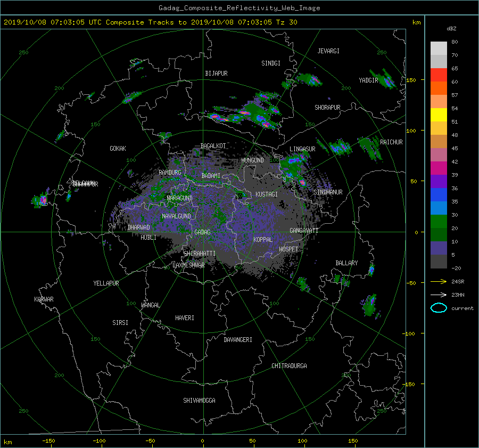
Task: Click the SIRSI city label
Action: tap(120, 323)
